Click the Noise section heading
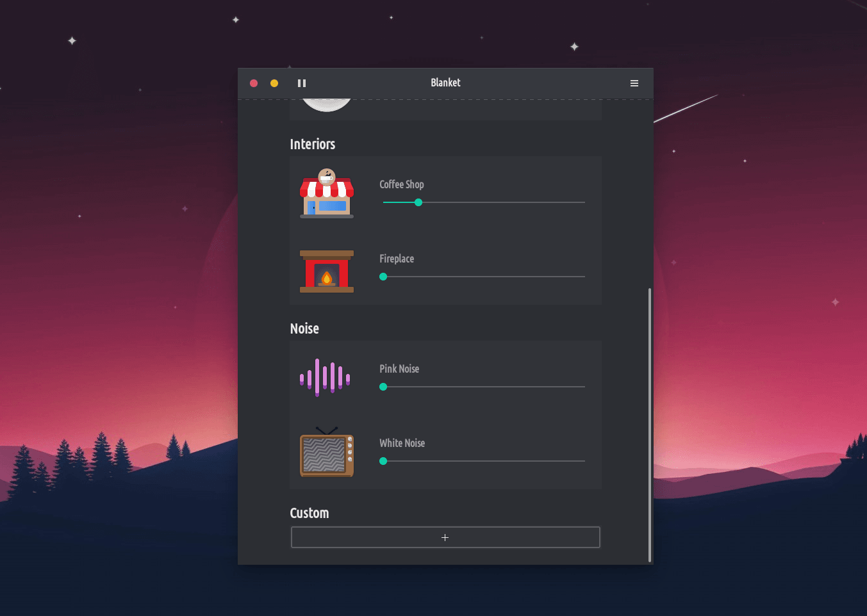 [304, 328]
